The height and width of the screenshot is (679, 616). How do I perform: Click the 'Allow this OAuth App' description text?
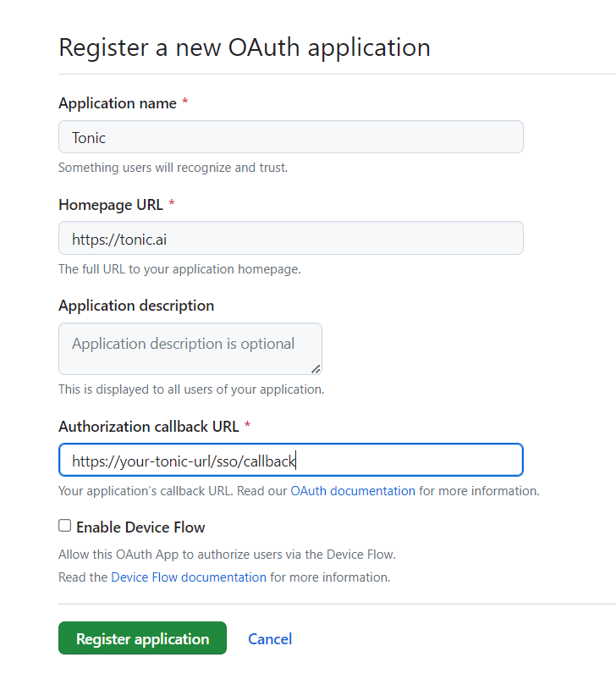pyautogui.click(x=227, y=555)
